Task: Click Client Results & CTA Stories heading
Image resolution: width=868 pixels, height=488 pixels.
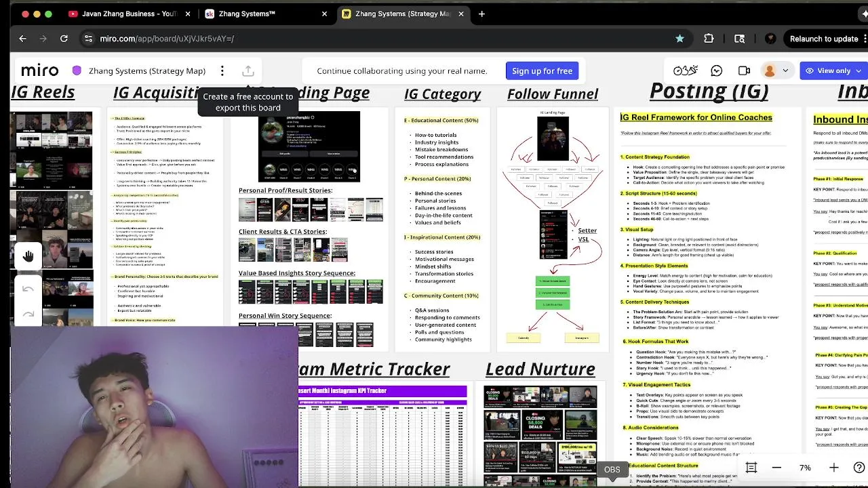Action: point(282,232)
